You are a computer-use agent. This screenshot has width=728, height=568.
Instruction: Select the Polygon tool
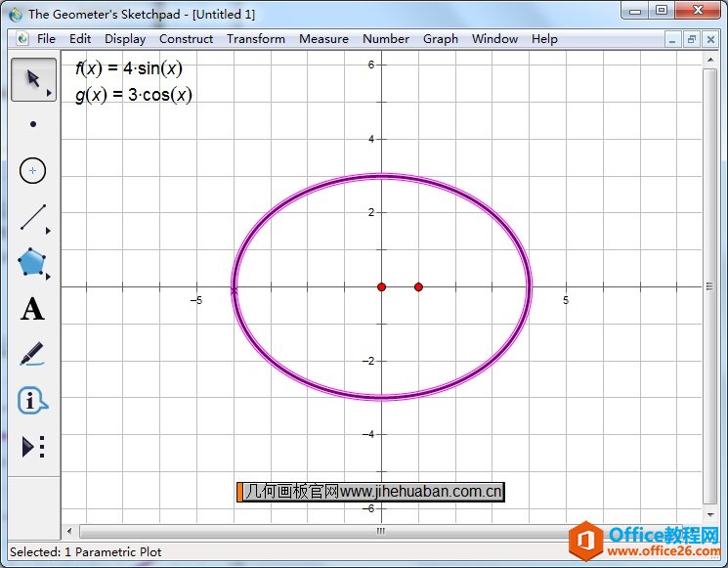pyautogui.click(x=33, y=262)
